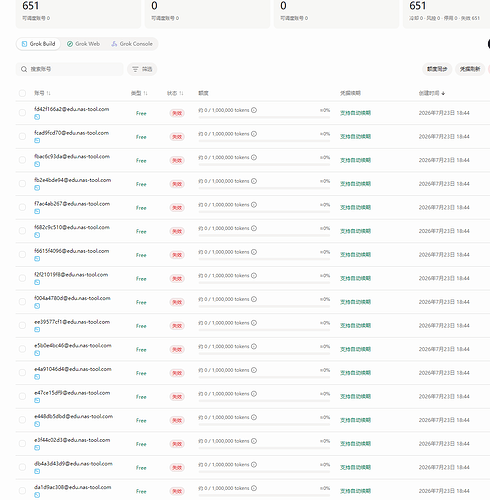Click the quota info icon for fd42f166a2
Image resolution: width=490 pixels, height=500 pixels.
pyautogui.click(x=254, y=110)
